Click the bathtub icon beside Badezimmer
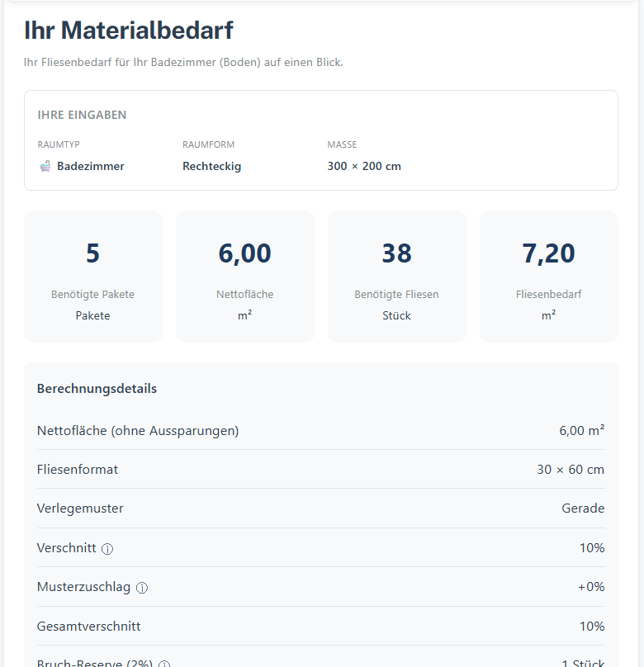The height and width of the screenshot is (667, 644). coord(45,166)
